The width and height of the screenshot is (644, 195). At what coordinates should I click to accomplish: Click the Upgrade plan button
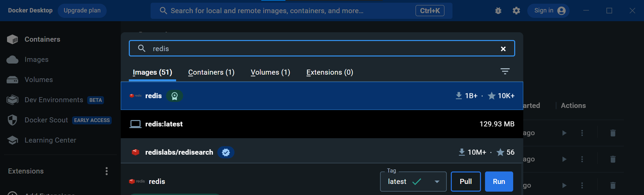[x=82, y=11]
